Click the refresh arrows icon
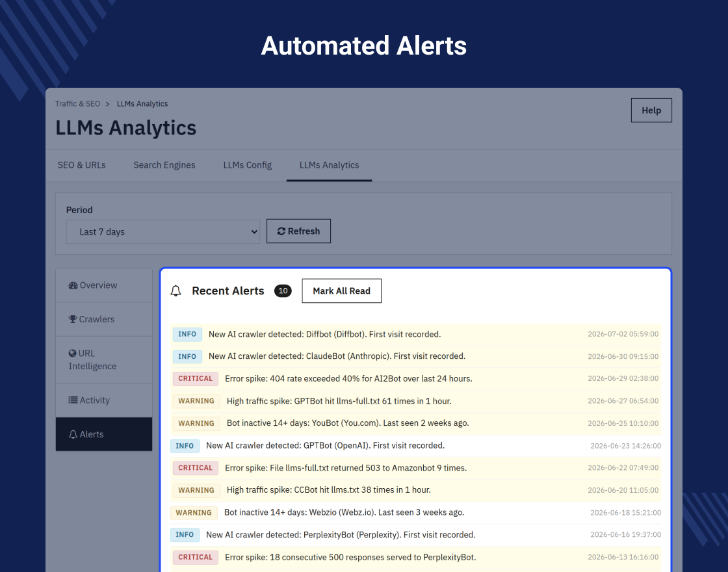The width and height of the screenshot is (728, 572). tap(281, 231)
